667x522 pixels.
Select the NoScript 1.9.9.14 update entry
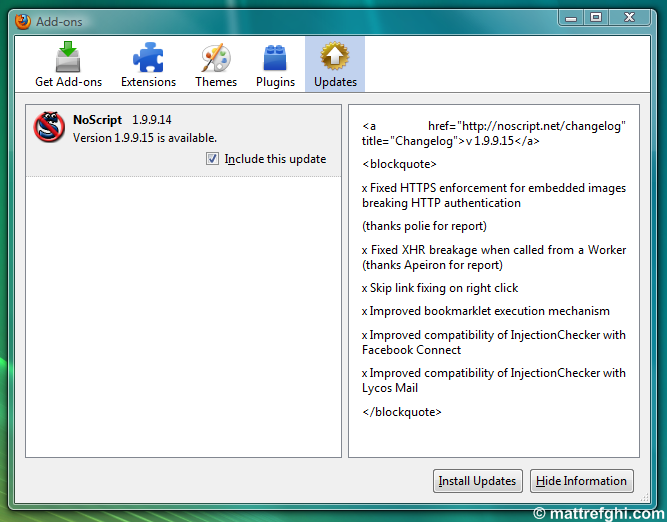(183, 140)
